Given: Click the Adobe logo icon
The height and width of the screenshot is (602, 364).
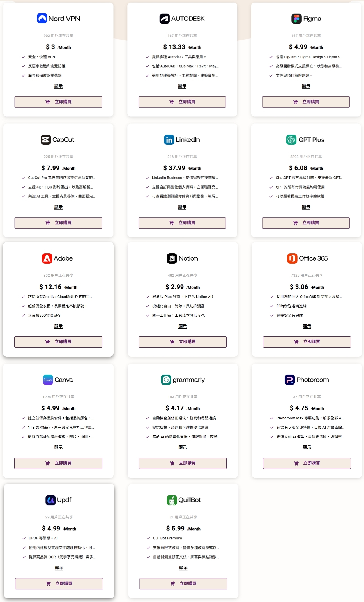Looking at the screenshot, I should (x=47, y=258).
